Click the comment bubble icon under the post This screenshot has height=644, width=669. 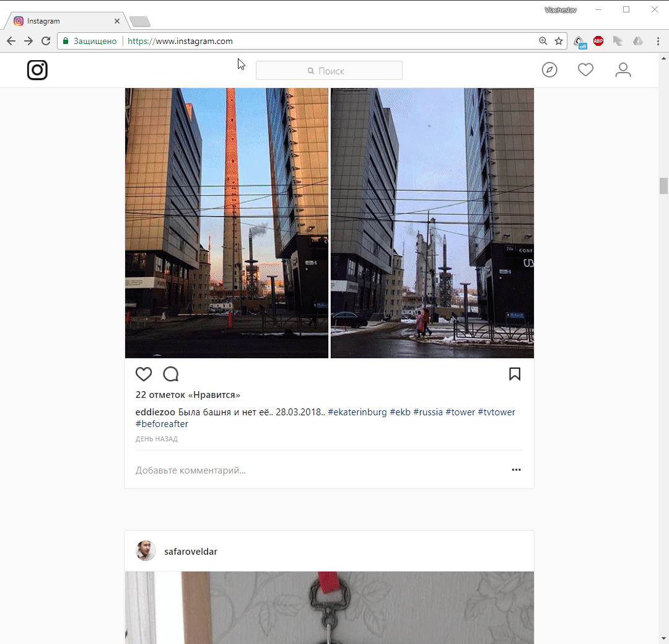point(171,374)
